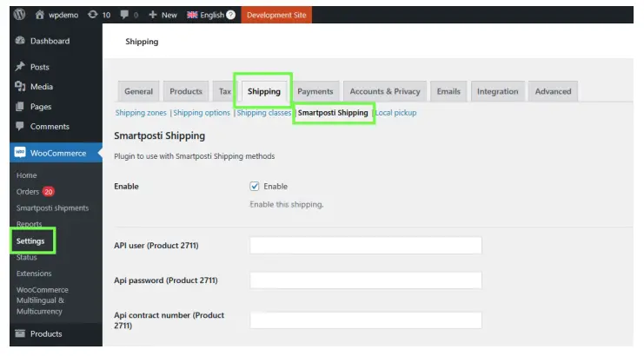Open the Shipping classes link
This screenshot has height=356, width=644.
(x=263, y=113)
